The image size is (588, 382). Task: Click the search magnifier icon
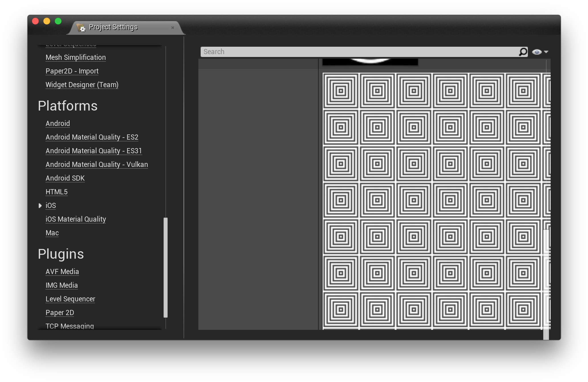[x=523, y=52]
